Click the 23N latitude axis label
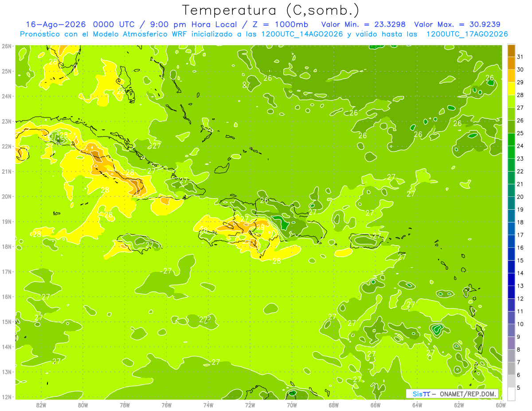The image size is (532, 411). (x=7, y=121)
